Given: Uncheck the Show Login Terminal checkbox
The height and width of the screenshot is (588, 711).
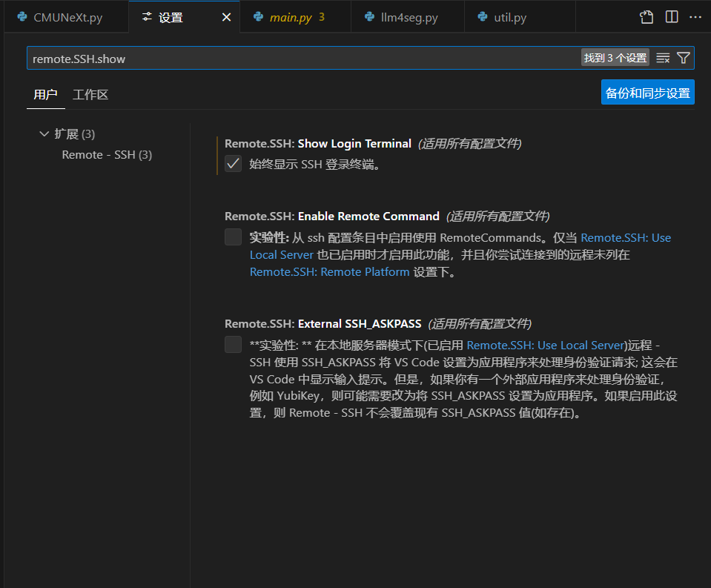Looking at the screenshot, I should [234, 164].
